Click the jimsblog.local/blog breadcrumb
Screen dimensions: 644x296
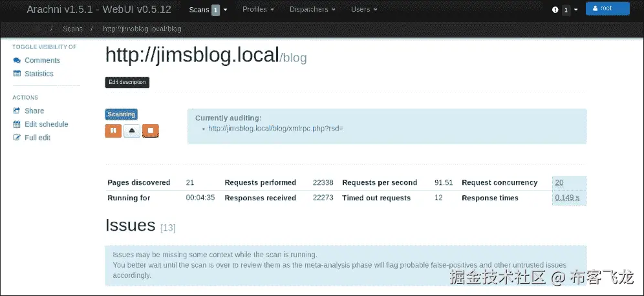click(x=142, y=29)
